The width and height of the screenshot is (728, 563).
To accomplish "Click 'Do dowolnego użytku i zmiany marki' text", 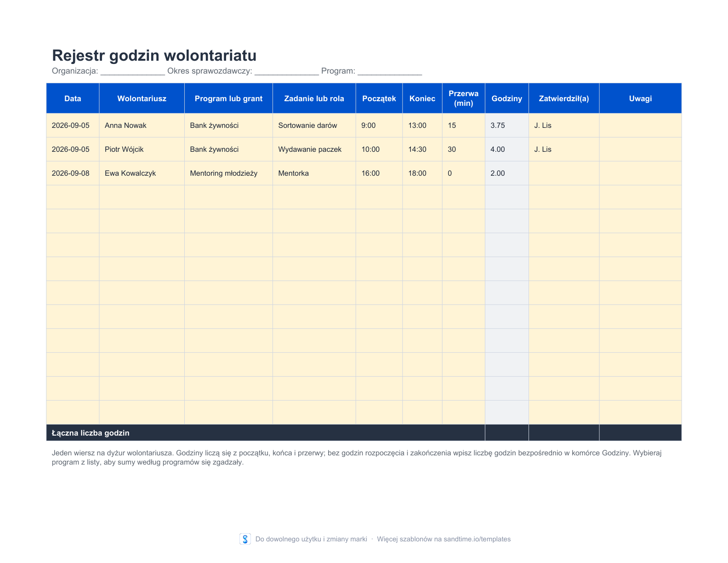I will (x=311, y=539).
